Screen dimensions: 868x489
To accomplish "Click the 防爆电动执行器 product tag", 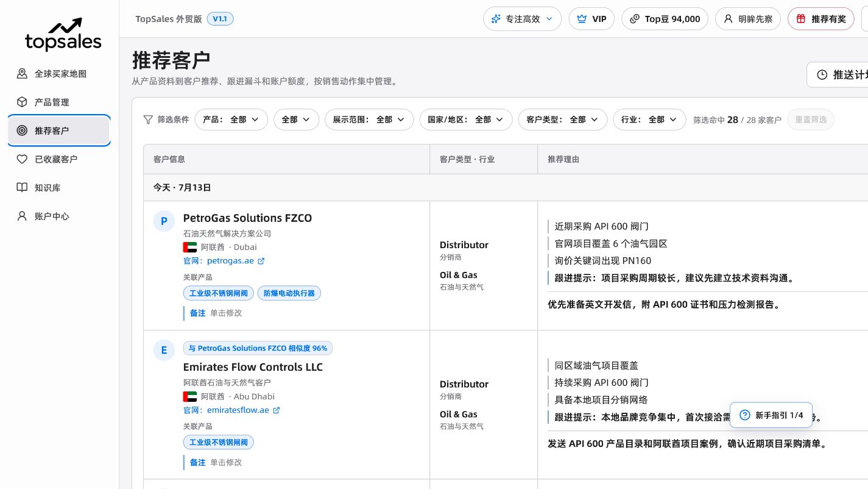I will pos(289,293).
